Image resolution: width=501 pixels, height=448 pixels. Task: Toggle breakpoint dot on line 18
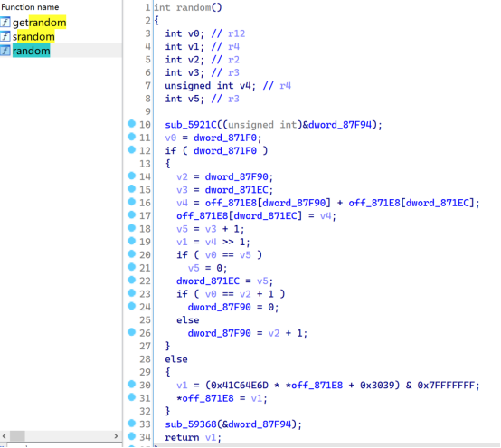pos(132,228)
